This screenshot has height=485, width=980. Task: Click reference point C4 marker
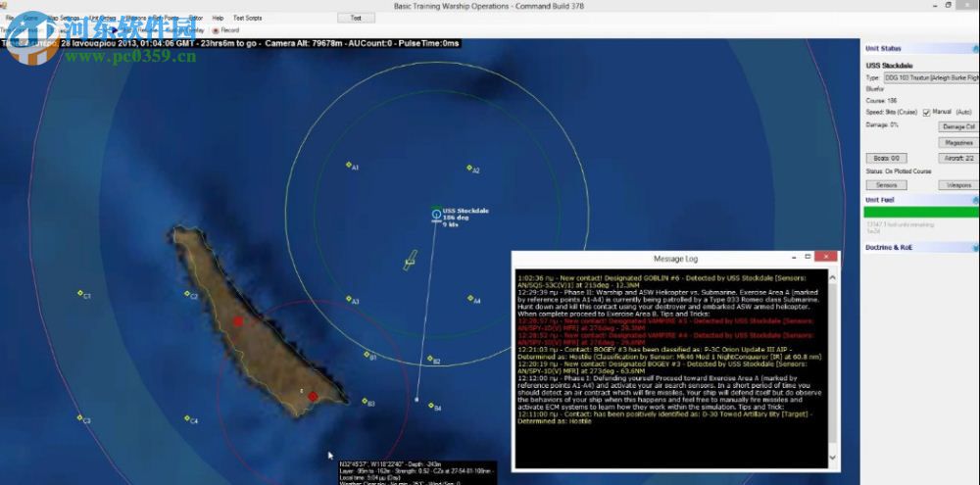[187, 418]
